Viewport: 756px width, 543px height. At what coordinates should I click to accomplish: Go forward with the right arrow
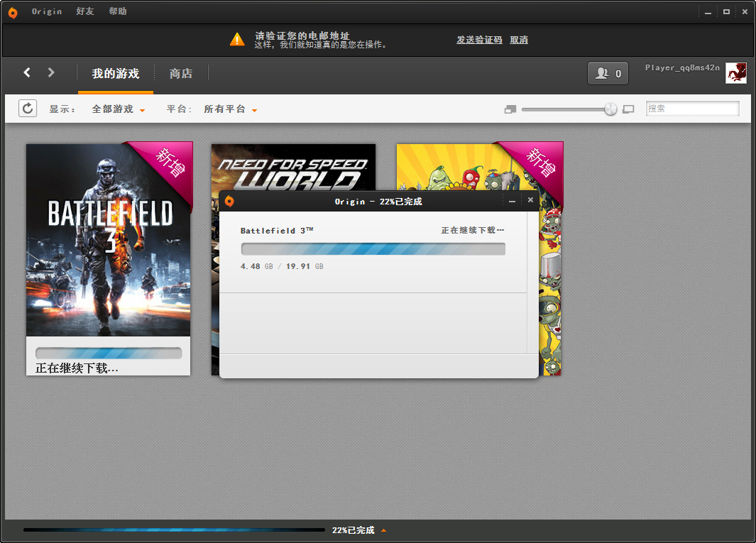[x=50, y=72]
